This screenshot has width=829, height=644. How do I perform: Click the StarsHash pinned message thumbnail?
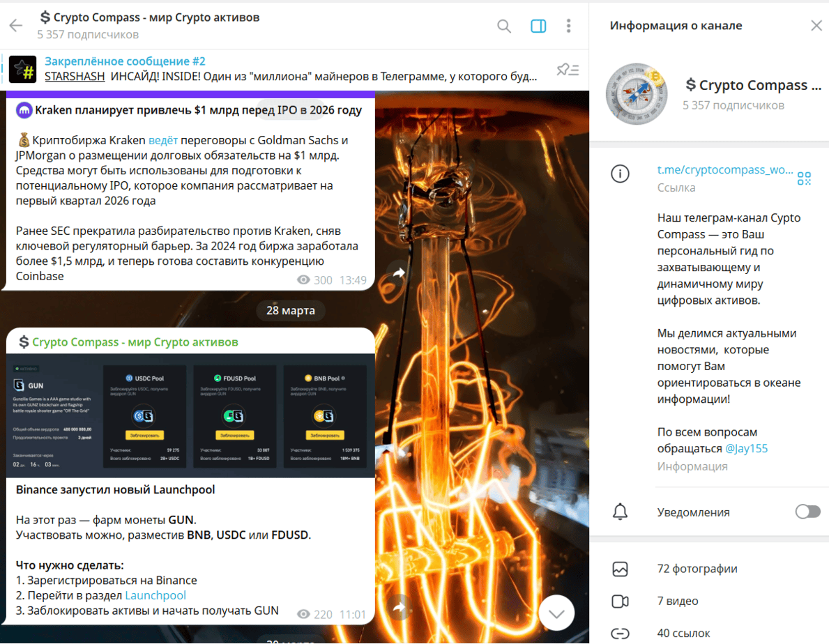(x=23, y=69)
